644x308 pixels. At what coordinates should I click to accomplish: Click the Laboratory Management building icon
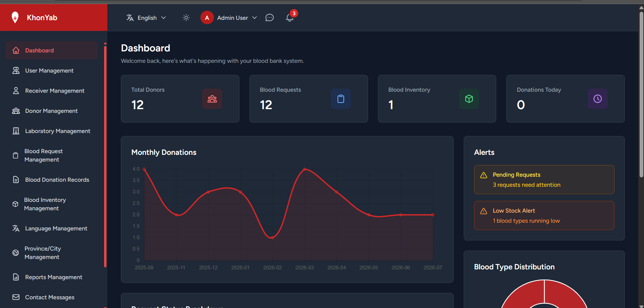click(16, 131)
